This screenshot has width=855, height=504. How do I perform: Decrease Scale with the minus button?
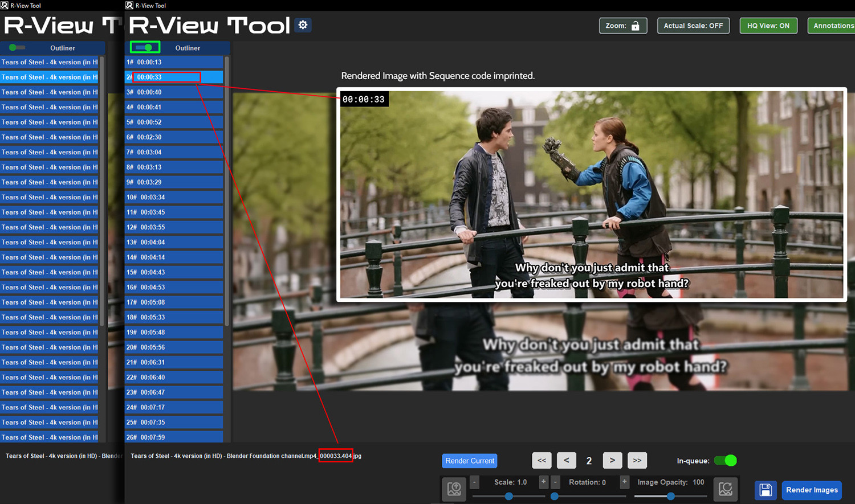tap(474, 482)
